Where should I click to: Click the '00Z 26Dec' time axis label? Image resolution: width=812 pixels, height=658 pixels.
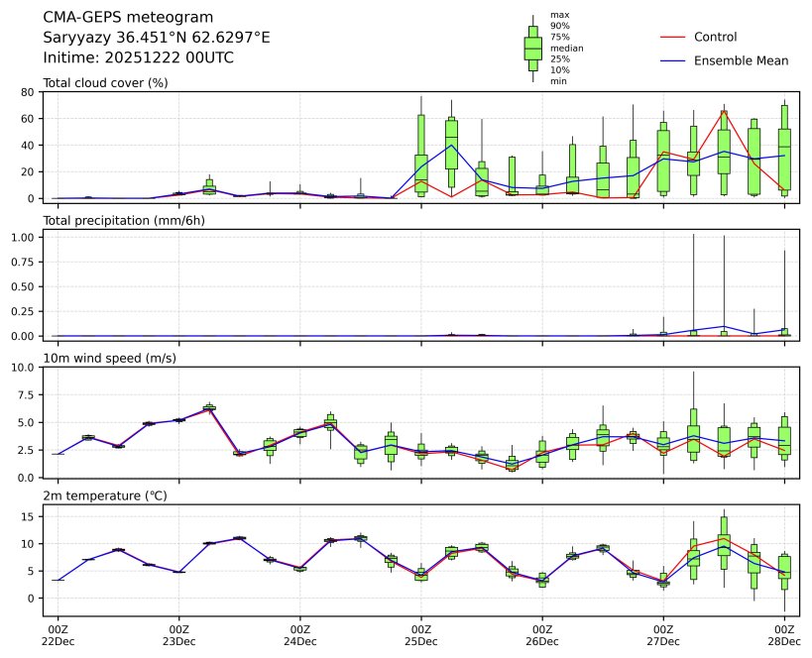[x=542, y=635]
